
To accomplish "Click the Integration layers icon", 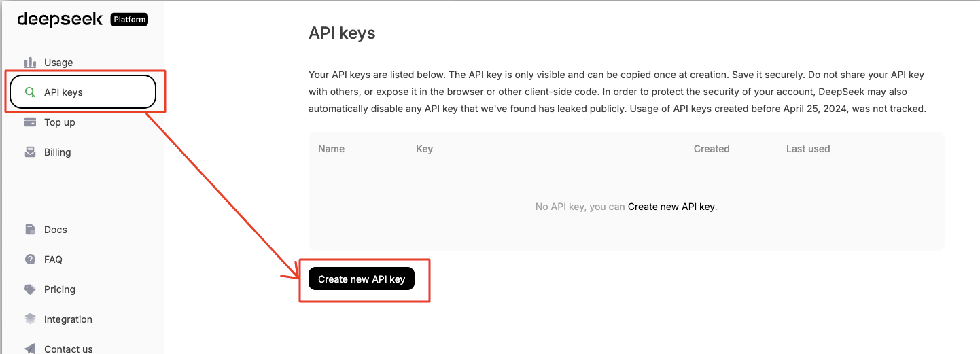I will pyautogui.click(x=30, y=319).
